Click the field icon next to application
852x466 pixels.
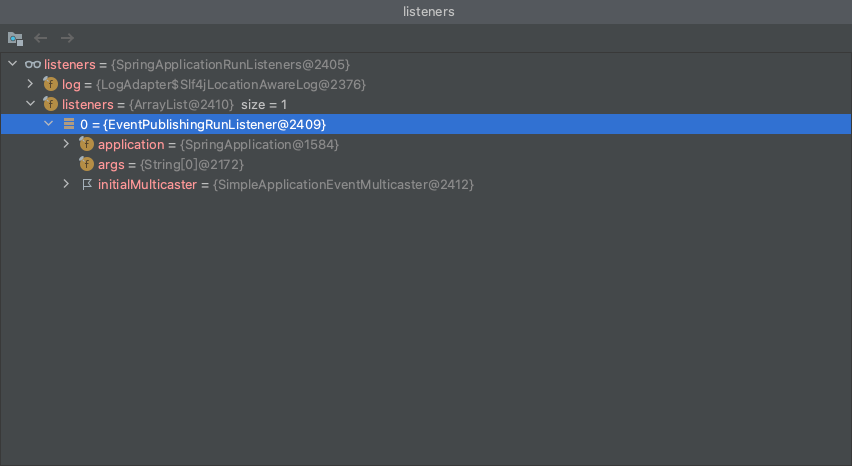(86, 144)
